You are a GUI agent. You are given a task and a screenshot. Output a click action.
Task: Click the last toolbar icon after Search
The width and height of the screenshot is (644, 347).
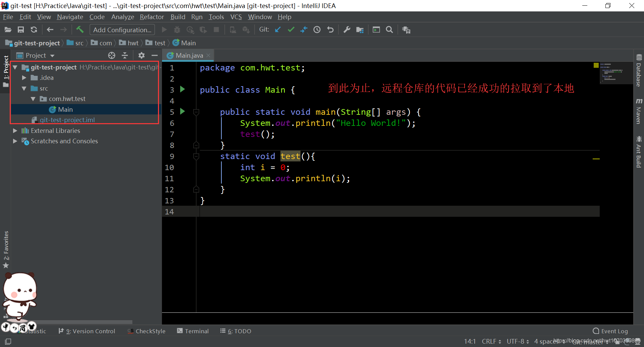(406, 30)
